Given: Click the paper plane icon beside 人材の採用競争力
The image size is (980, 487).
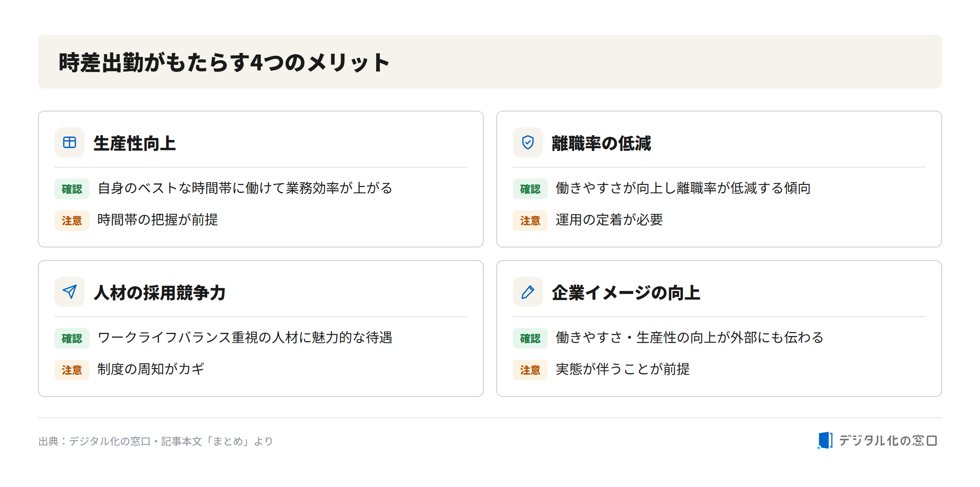Looking at the screenshot, I should click(x=70, y=292).
